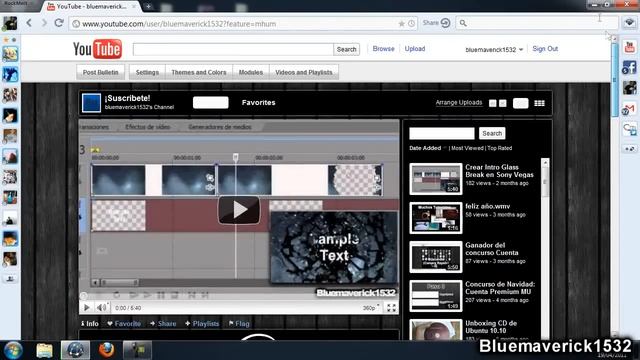640x360 pixels.
Task: Open Playlists below the video
Action: pyautogui.click(x=202, y=324)
